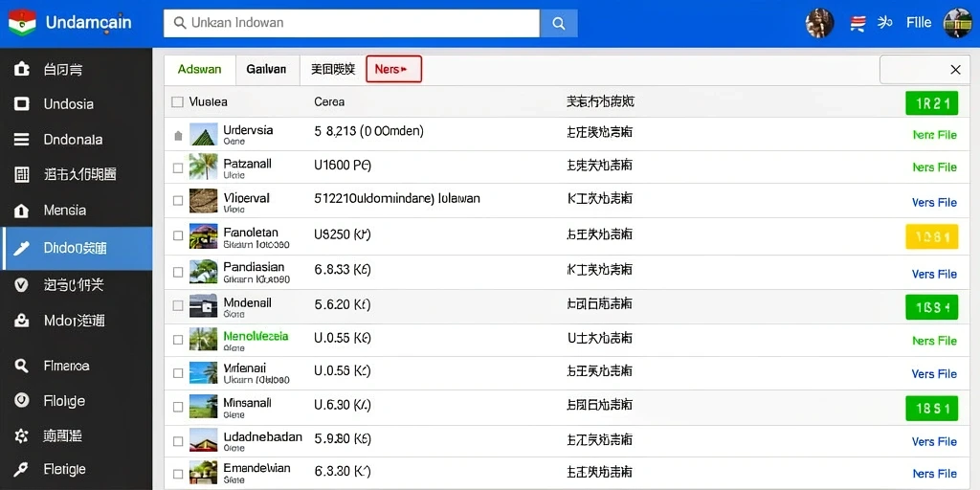Click the grid icon above Mensia in sidebar
The height and width of the screenshot is (490, 980).
22,175
